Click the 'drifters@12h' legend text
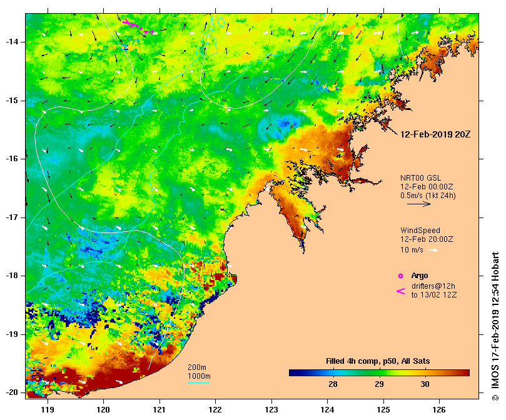 tap(433, 286)
